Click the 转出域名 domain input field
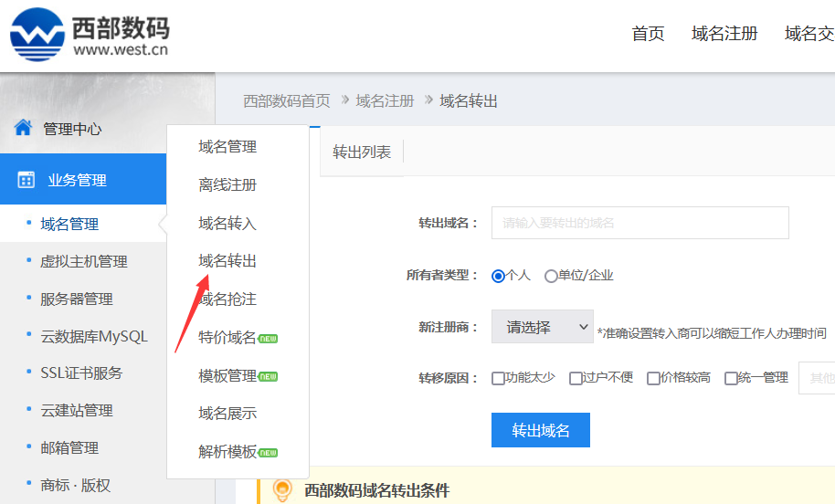835x504 pixels. [639, 223]
